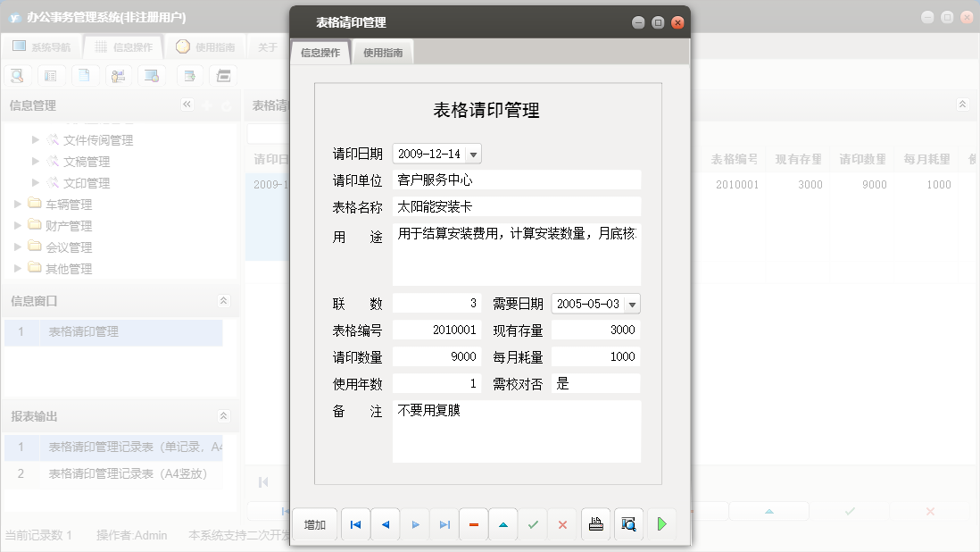Click inside the 备注 text field
This screenshot has width=980, height=552.
pyautogui.click(x=516, y=433)
